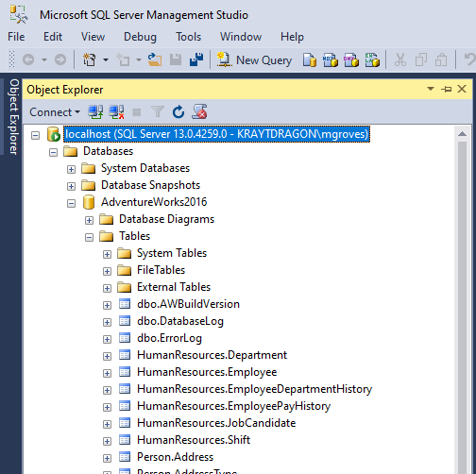This screenshot has width=476, height=474.
Task: Click the Object Explorer scroll up arrow
Action: click(462, 134)
